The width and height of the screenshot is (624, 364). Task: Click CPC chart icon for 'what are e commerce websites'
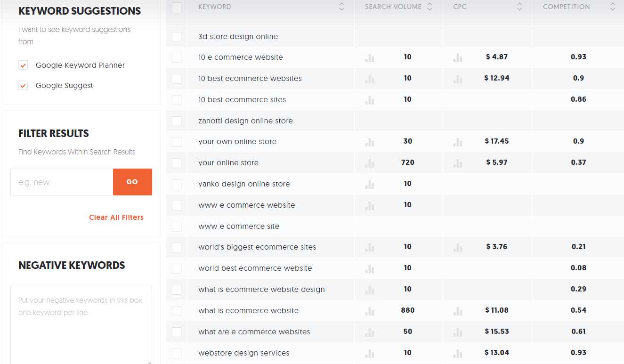pyautogui.click(x=458, y=332)
